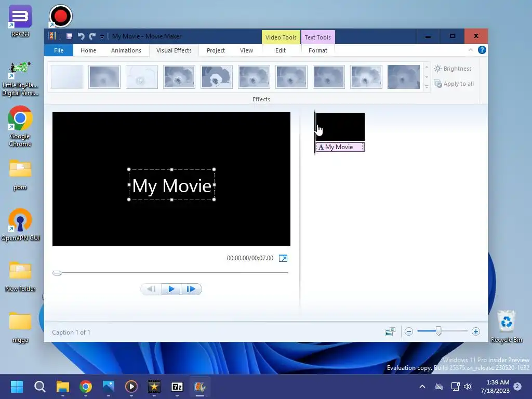Show hidden system tray icons

click(x=422, y=387)
